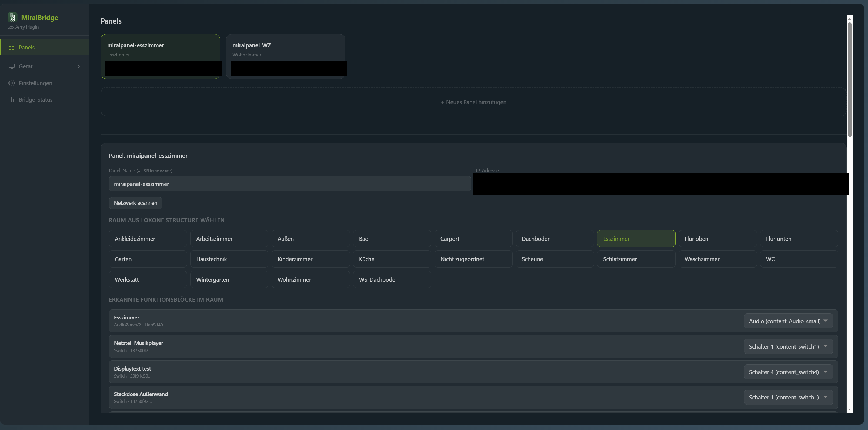The image size is (868, 430).
Task: Select the Ankleidezimmer room
Action: (x=148, y=239)
